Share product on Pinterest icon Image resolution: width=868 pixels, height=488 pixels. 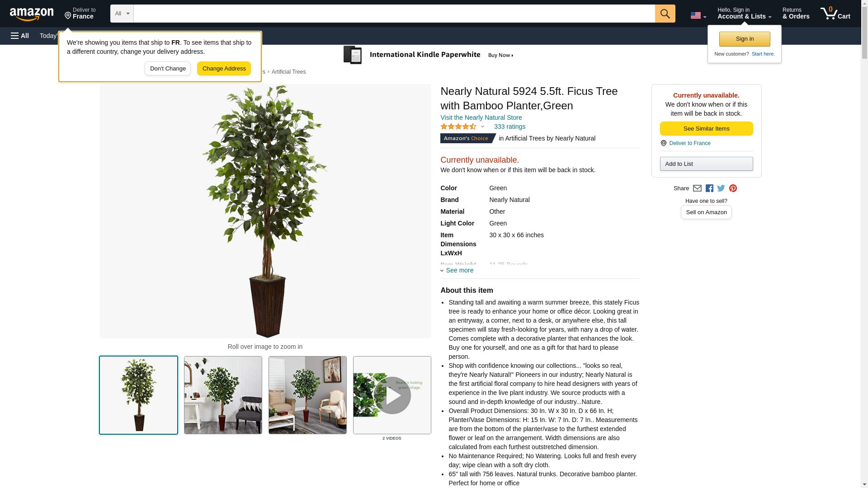(733, 188)
